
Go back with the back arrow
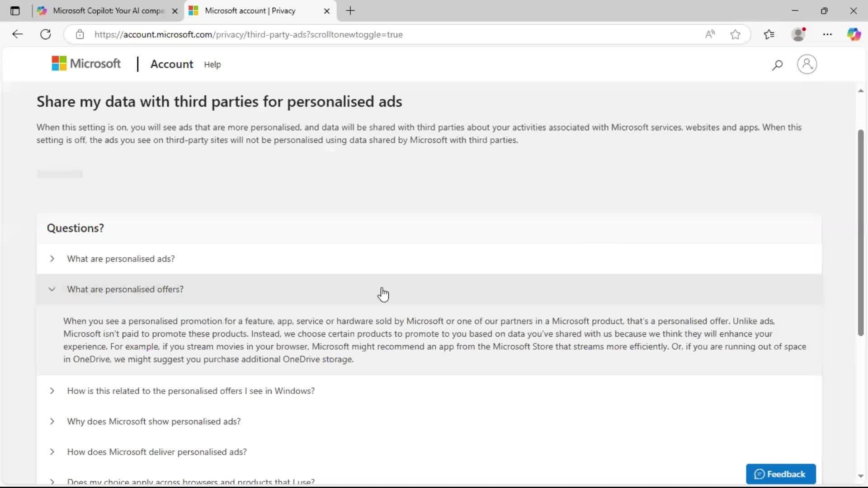pyautogui.click(x=17, y=34)
